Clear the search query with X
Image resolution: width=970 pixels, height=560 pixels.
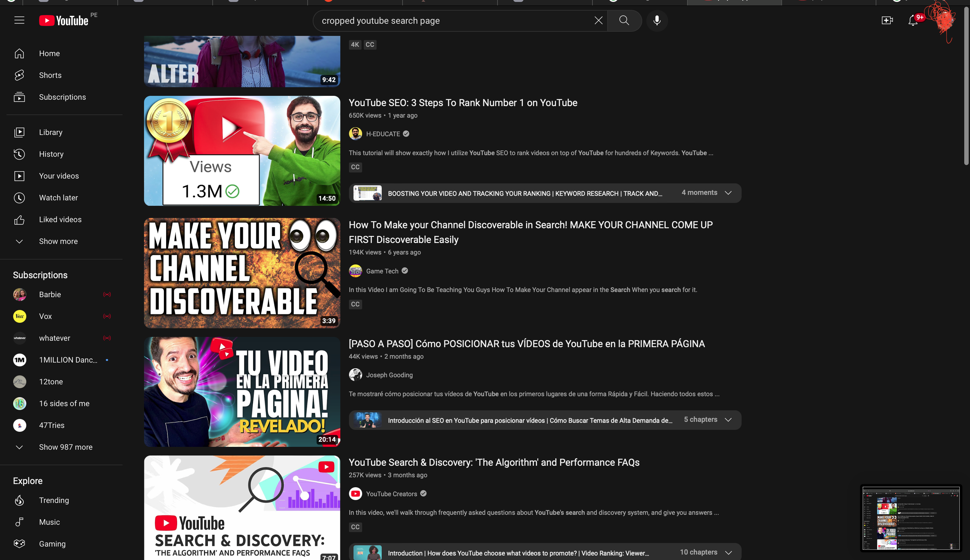pos(598,21)
